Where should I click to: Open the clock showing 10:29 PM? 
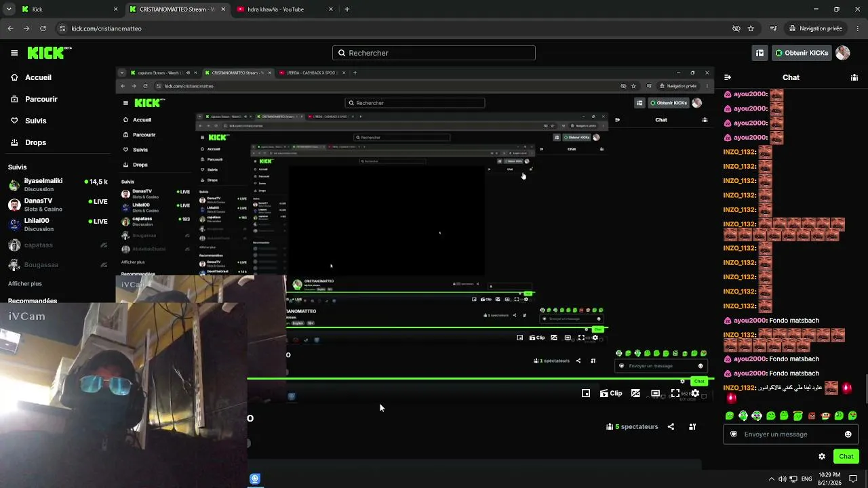coord(830,479)
